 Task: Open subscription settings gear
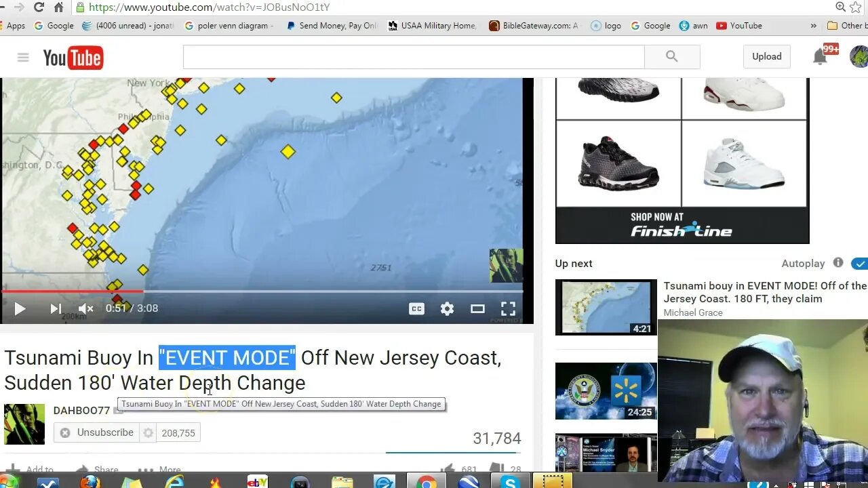point(148,432)
